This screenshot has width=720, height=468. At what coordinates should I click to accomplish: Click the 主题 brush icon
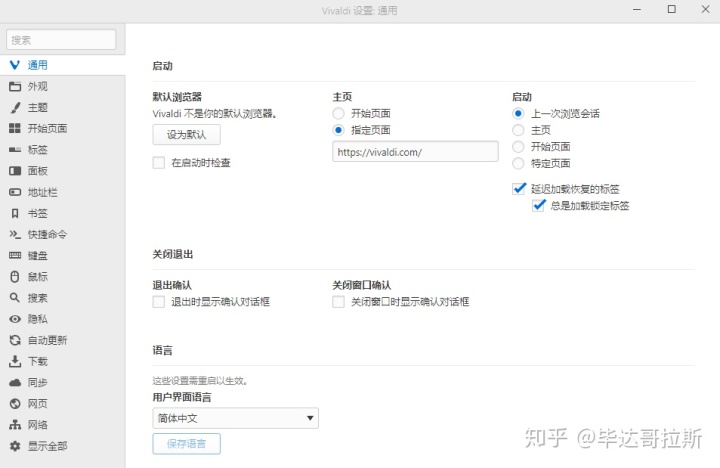[15, 107]
